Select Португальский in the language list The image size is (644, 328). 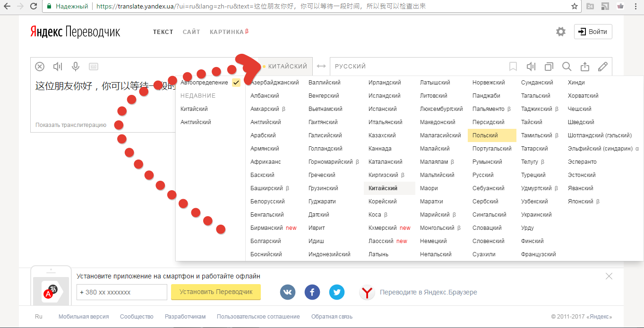[x=492, y=149]
